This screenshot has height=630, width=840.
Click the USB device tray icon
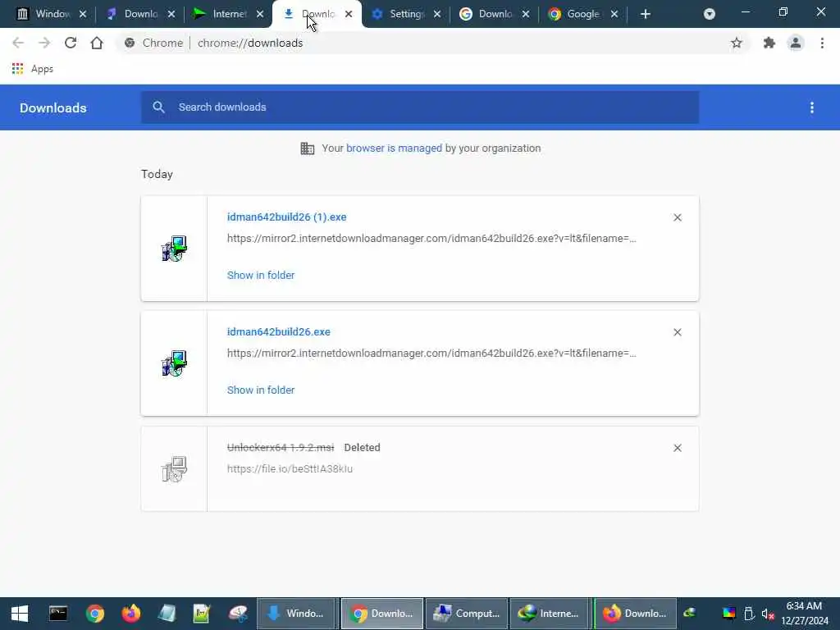pyautogui.click(x=749, y=614)
